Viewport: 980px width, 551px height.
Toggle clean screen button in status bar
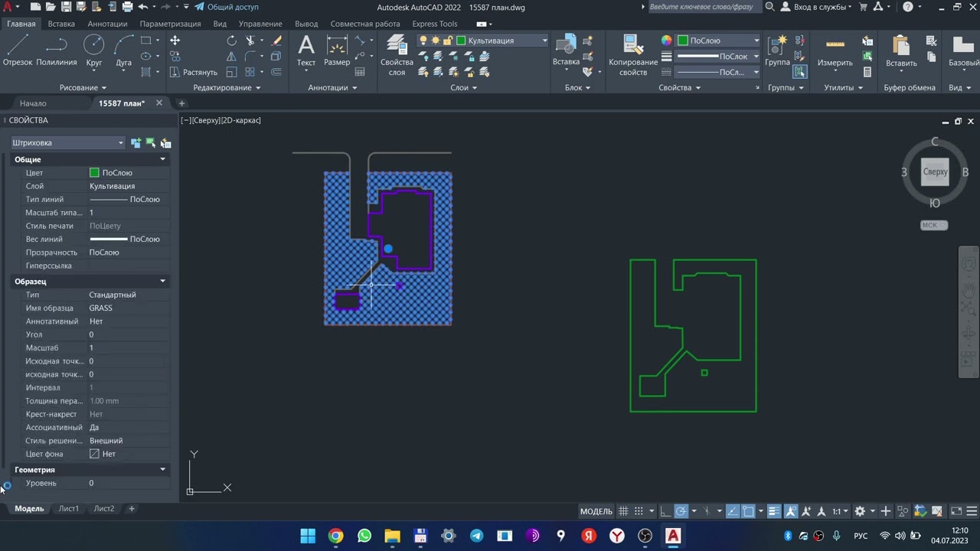[956, 511]
